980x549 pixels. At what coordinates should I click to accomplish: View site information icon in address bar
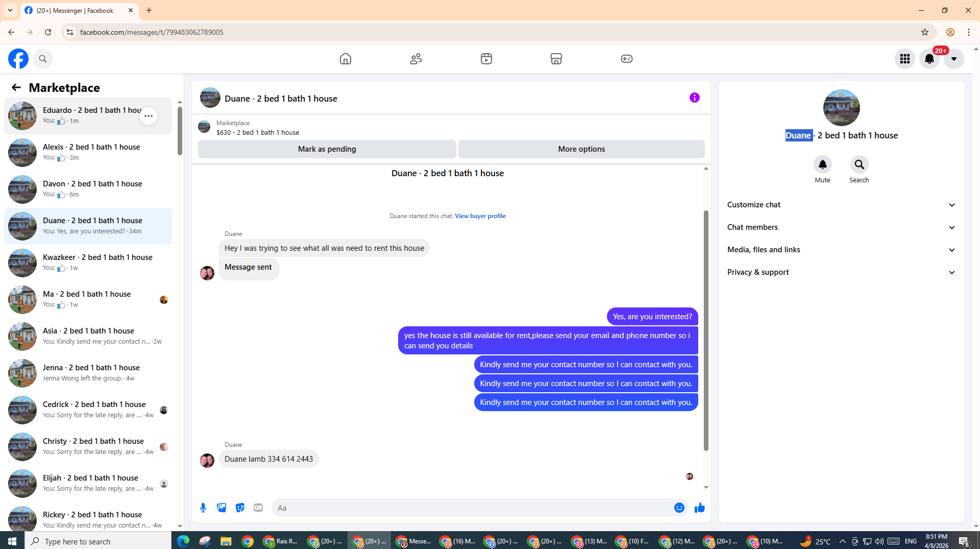[x=69, y=32]
